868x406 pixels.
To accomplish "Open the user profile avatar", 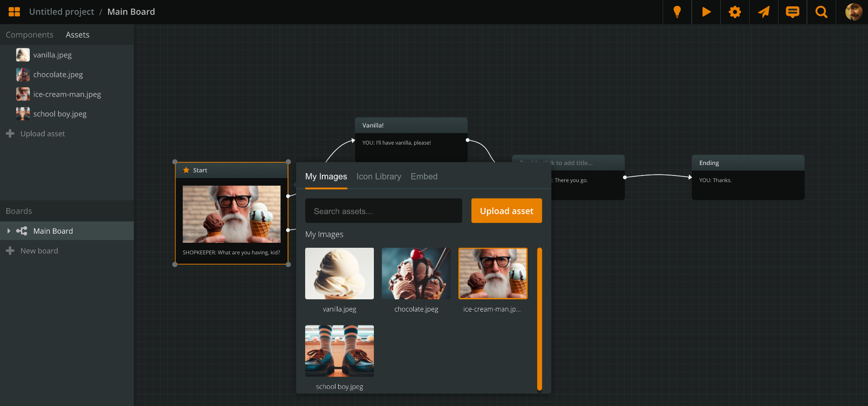I will (x=854, y=12).
